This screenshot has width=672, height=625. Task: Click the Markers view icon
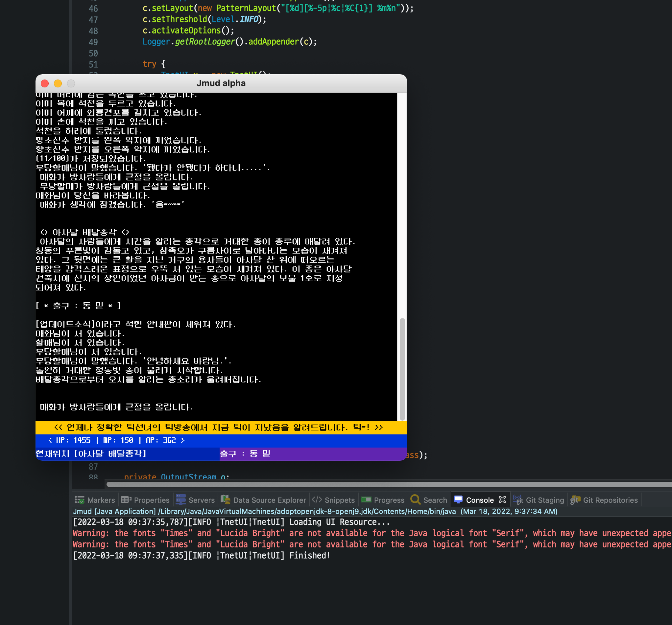pyautogui.click(x=80, y=500)
